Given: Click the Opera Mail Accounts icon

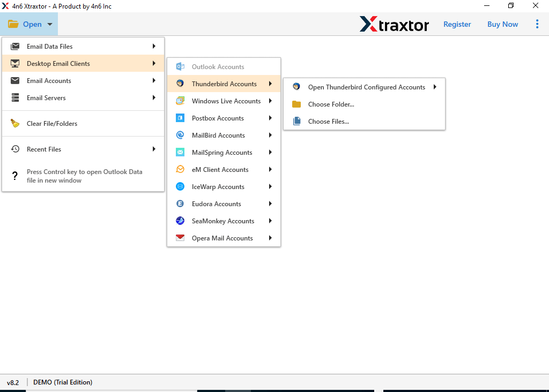Looking at the screenshot, I should (x=180, y=238).
